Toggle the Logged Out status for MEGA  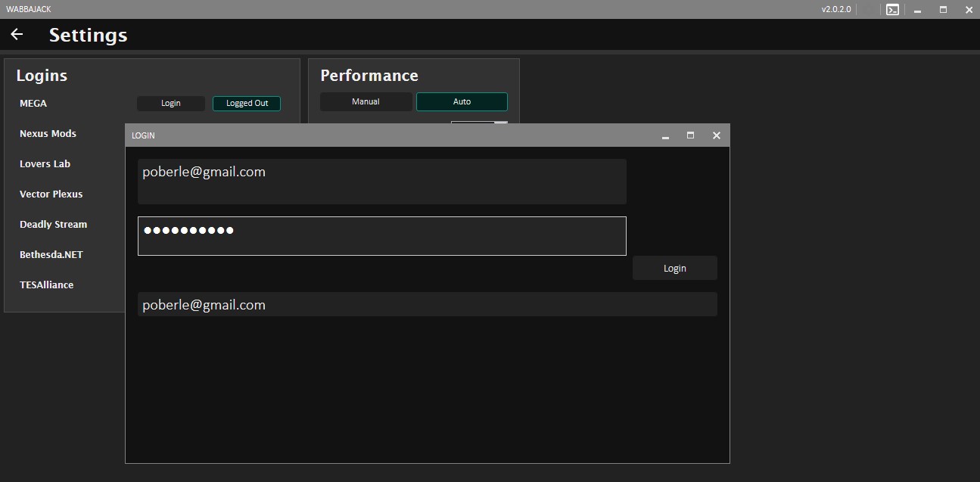(246, 103)
